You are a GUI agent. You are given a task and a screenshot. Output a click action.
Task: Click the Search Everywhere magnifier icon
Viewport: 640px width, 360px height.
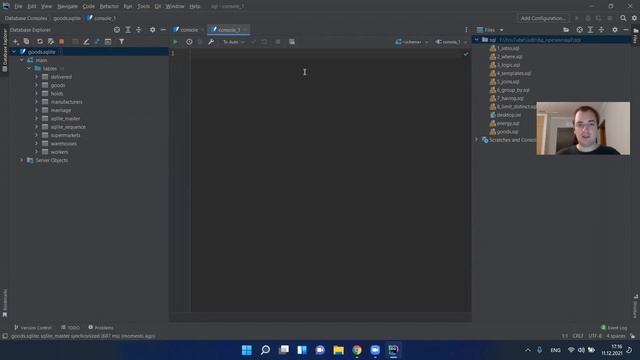(623, 18)
